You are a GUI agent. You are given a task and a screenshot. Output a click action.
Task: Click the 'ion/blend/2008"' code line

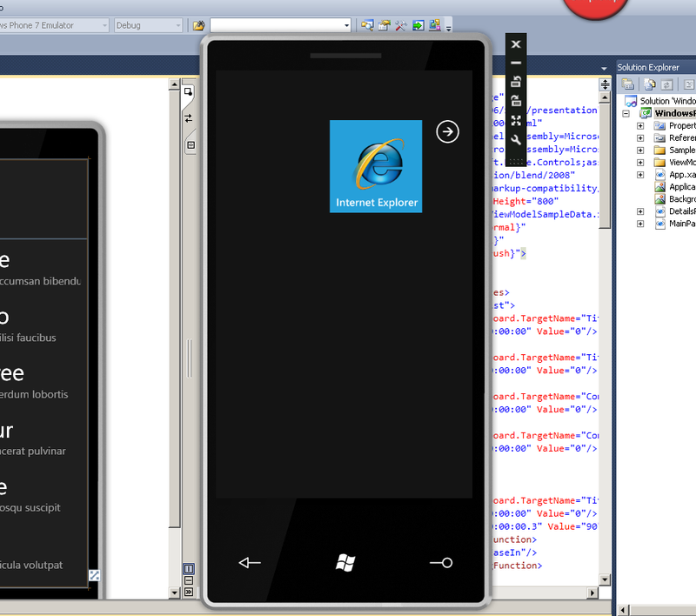[x=534, y=175]
